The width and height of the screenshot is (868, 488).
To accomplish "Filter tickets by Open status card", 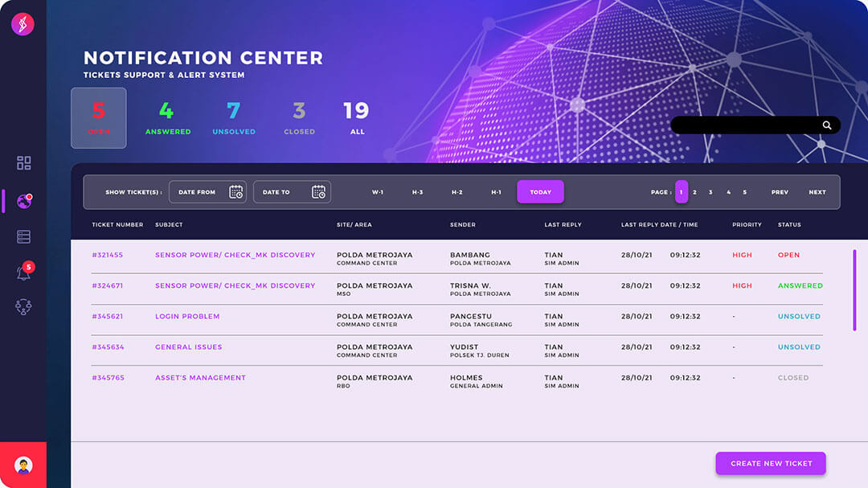I will click(x=99, y=117).
